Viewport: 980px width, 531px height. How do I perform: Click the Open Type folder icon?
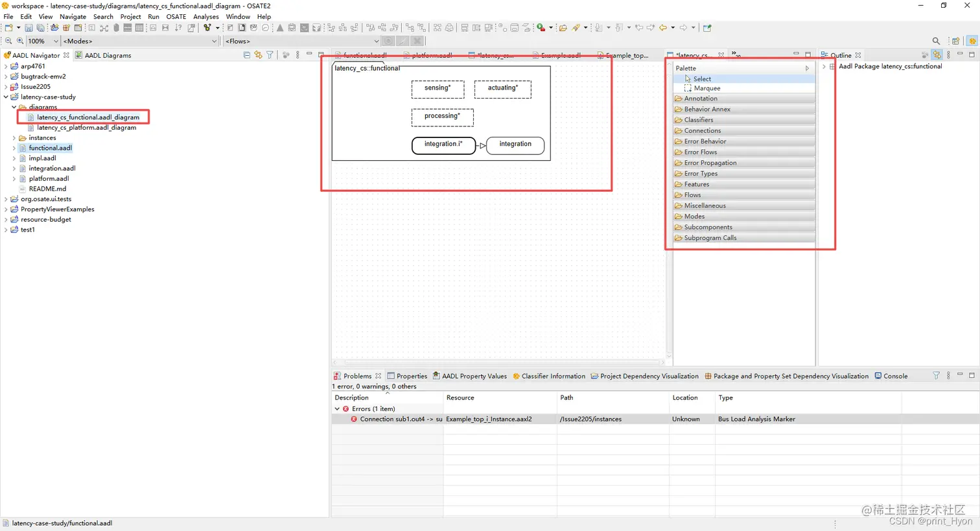[x=563, y=28]
